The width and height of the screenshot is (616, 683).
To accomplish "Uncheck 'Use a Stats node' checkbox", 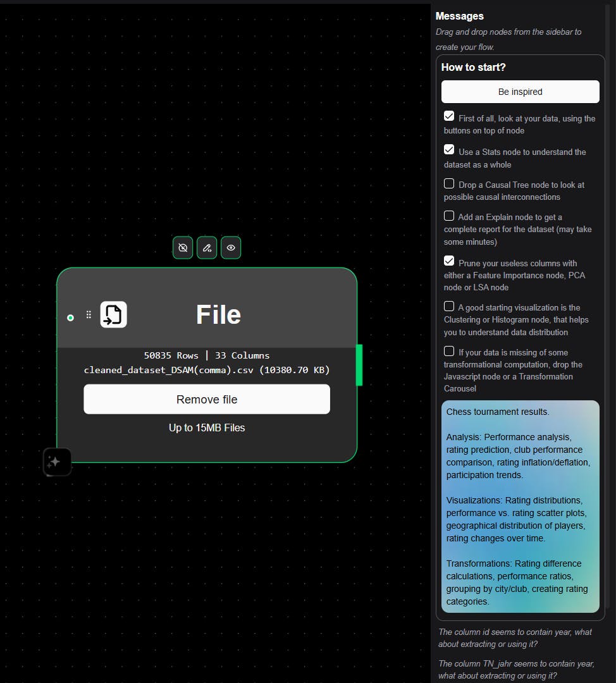I will click(x=449, y=150).
